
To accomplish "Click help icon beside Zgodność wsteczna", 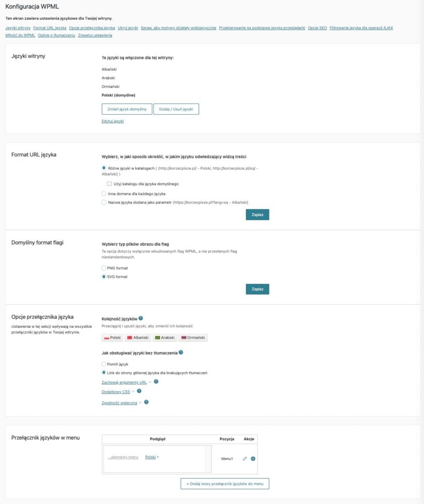I will (146, 402).
